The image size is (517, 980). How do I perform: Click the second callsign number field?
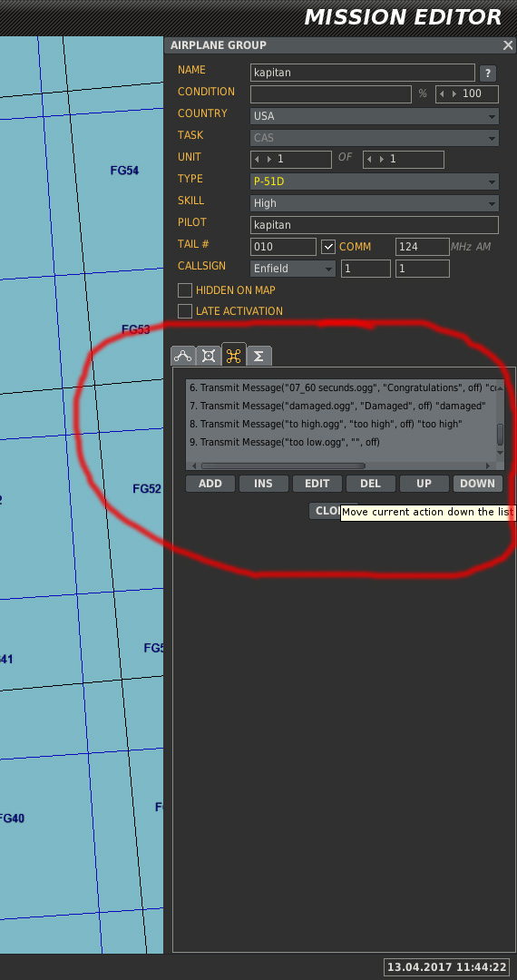(x=422, y=269)
